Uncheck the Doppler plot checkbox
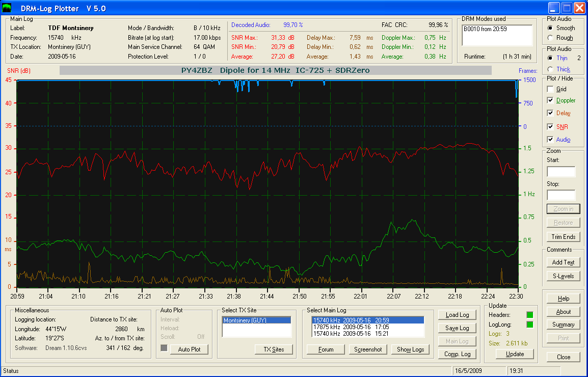 coord(550,100)
